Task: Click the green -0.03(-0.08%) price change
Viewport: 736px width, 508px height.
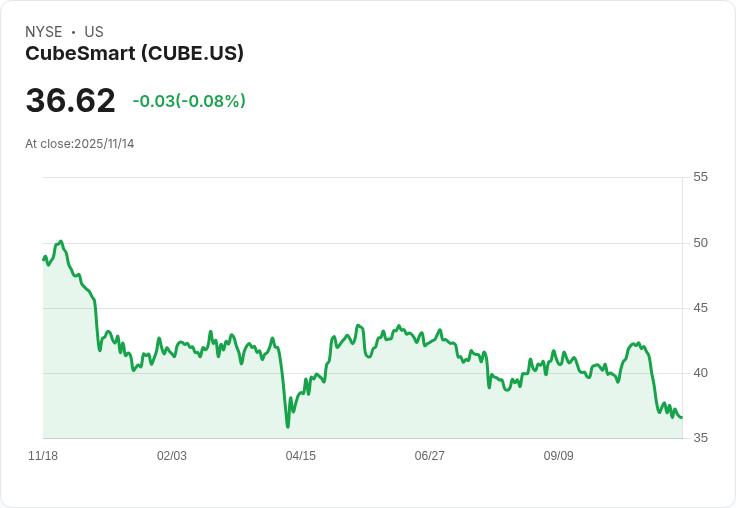Action: coord(189,101)
